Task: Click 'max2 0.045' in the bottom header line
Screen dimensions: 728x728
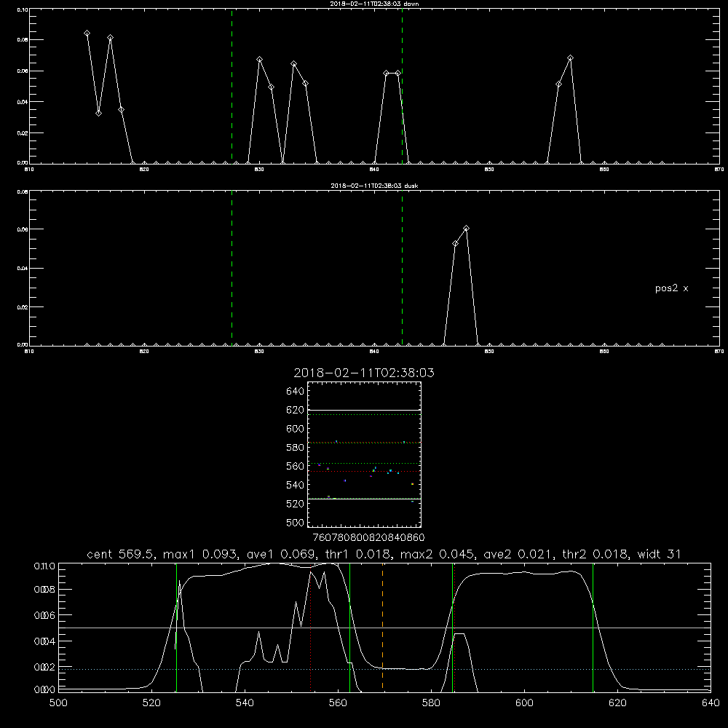Action: coord(439,554)
